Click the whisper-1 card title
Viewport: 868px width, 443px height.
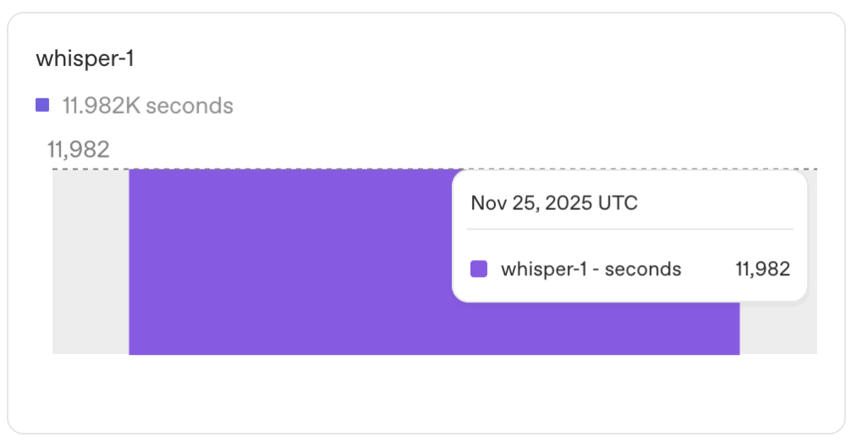[85, 59]
